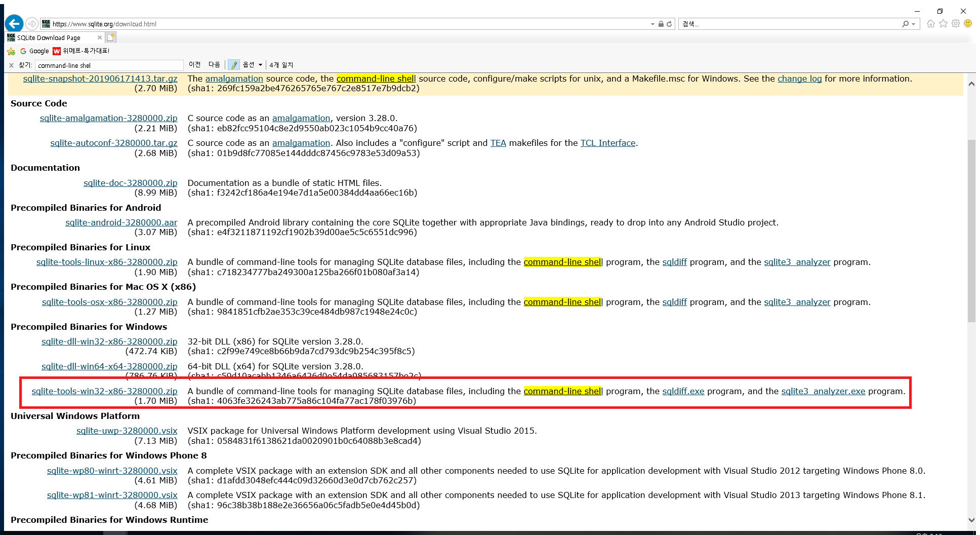Viewport: 980px width, 535px height.
Task: Click the SQLite site favicon in address bar
Action: pos(46,24)
